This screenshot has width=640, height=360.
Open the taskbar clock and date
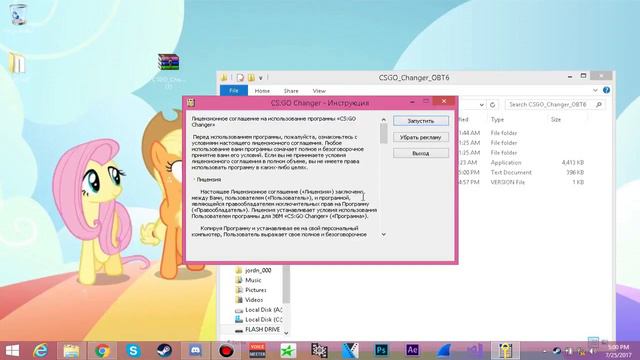pyautogui.click(x=618, y=351)
